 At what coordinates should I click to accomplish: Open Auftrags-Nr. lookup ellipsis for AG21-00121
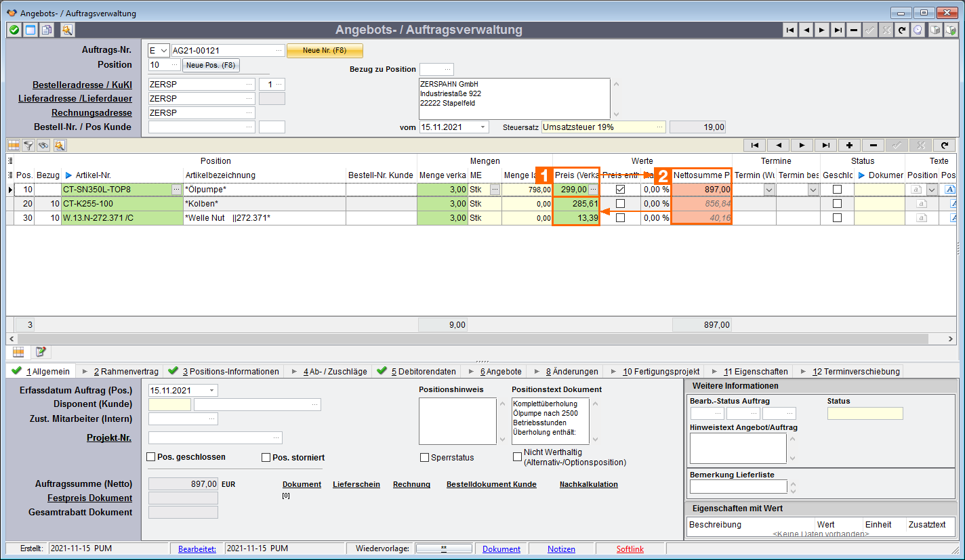[279, 50]
